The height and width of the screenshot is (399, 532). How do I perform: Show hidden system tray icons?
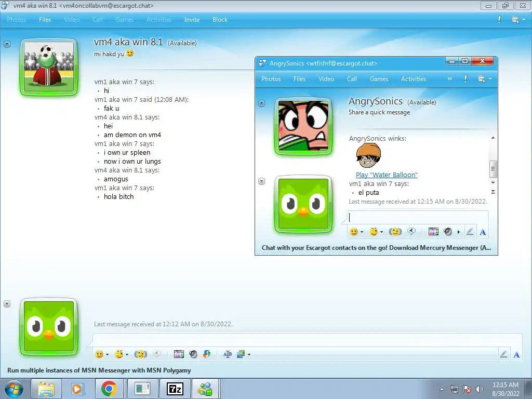pos(442,389)
